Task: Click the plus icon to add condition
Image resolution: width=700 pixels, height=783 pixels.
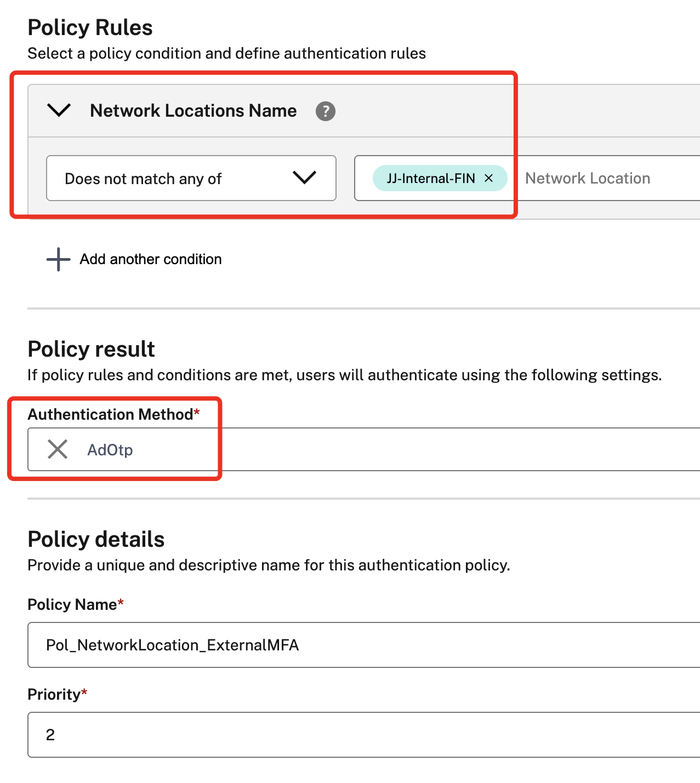Action: coord(58,259)
